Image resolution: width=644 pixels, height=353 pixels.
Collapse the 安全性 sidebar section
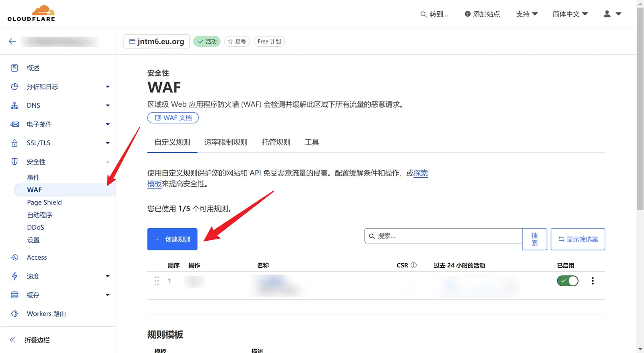[x=107, y=162]
